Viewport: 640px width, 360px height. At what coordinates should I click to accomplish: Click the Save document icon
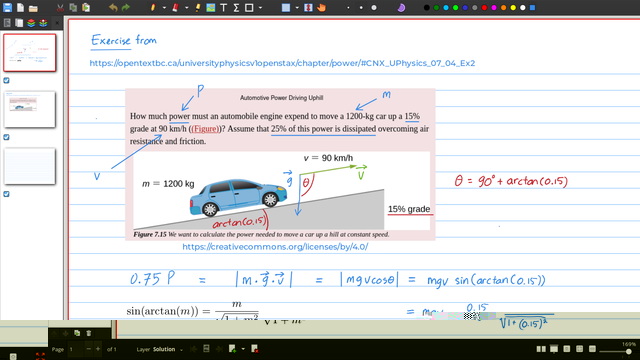coord(7,7)
